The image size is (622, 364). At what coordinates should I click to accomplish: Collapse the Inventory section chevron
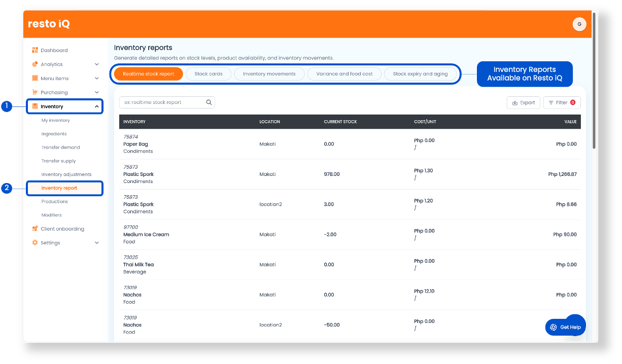(97, 106)
